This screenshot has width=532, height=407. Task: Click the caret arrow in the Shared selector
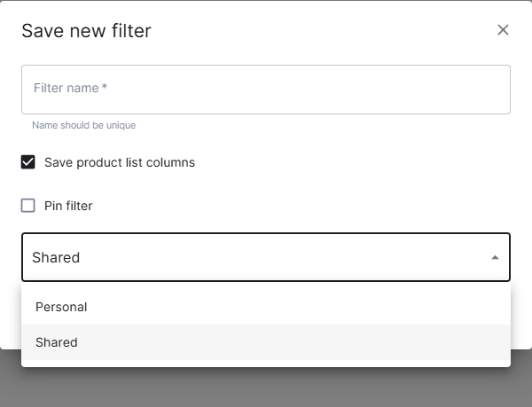495,258
